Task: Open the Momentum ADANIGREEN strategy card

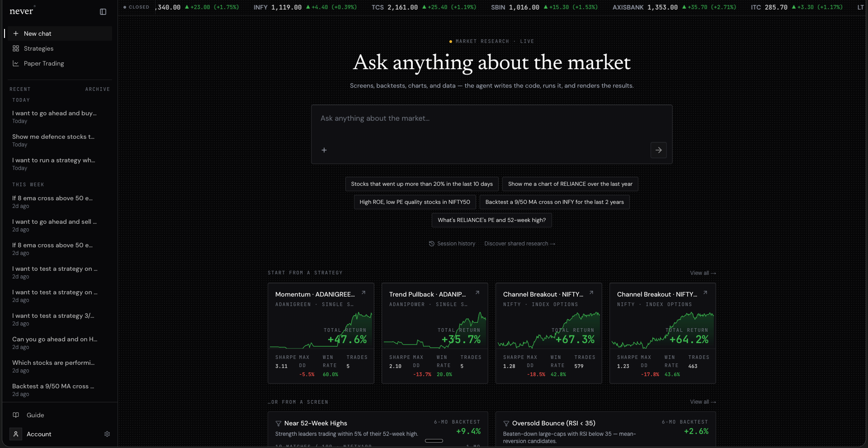Action: (321, 333)
